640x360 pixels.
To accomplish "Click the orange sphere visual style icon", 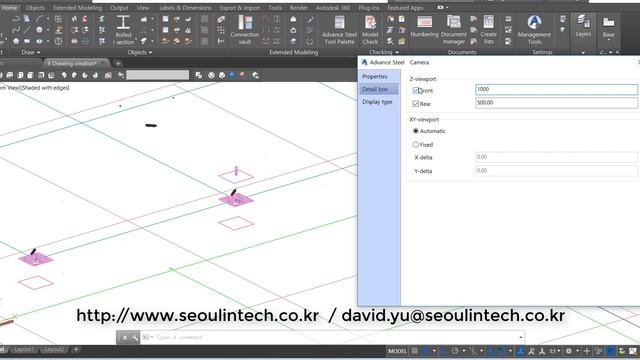I will 243,75.
